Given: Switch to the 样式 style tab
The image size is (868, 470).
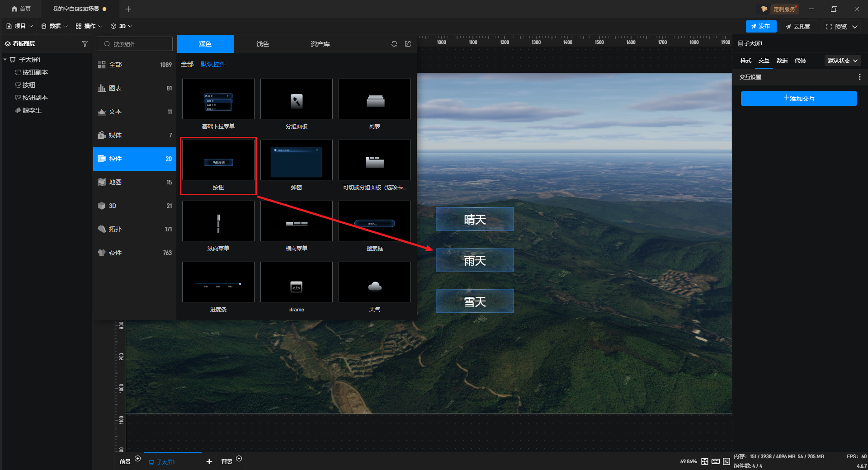Looking at the screenshot, I should (x=745, y=61).
